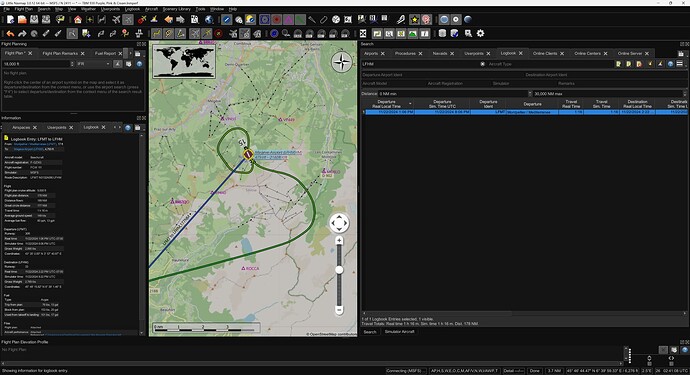This screenshot has height=375, width=690.
Task: Click the map zoom slider handle
Action: pos(339,270)
